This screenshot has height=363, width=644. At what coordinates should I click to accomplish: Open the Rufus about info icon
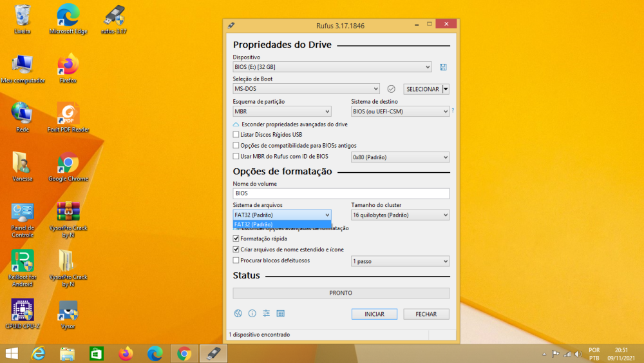252,313
